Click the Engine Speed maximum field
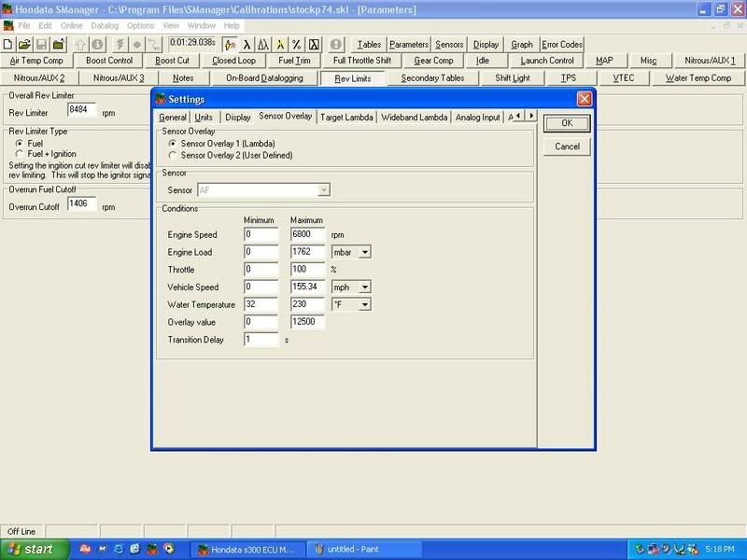Viewport: 747px width, 560px height. point(306,234)
